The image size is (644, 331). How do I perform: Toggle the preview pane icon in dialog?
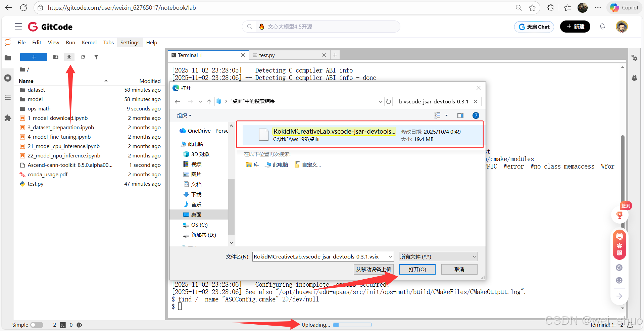pyautogui.click(x=460, y=115)
